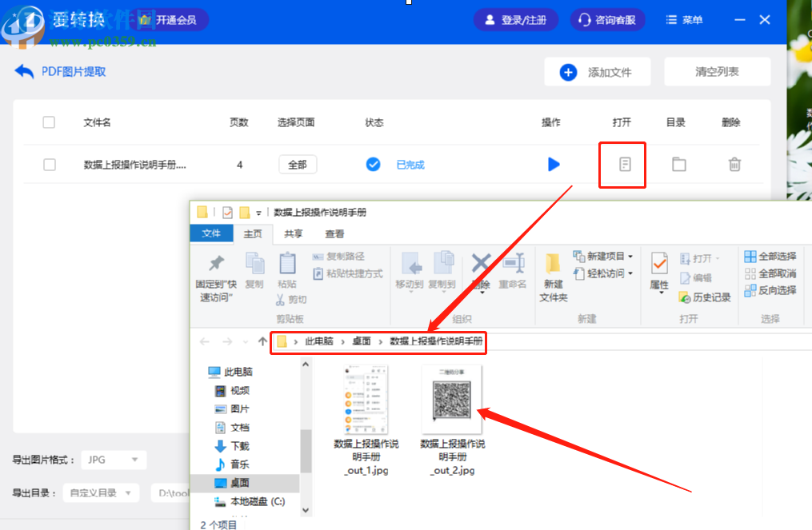Click 反向选择 in the ribbon
This screenshot has height=530, width=812.
tap(770, 290)
